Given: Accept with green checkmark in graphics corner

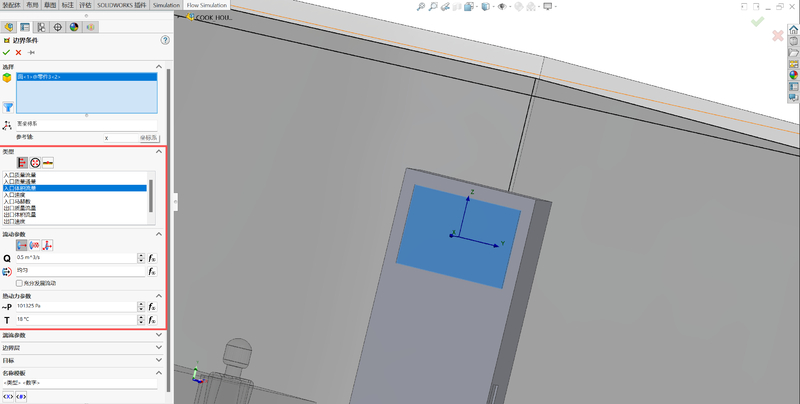Looking at the screenshot, I should (758, 21).
